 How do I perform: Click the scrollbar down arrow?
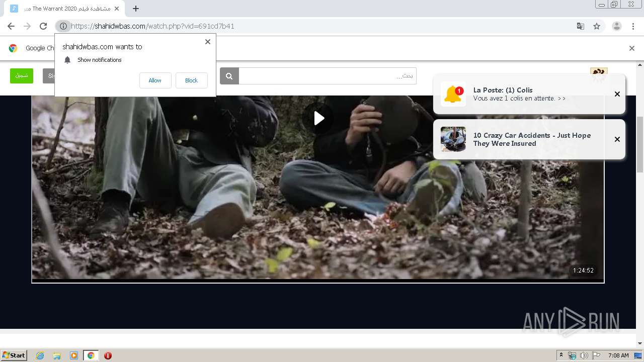(640, 344)
